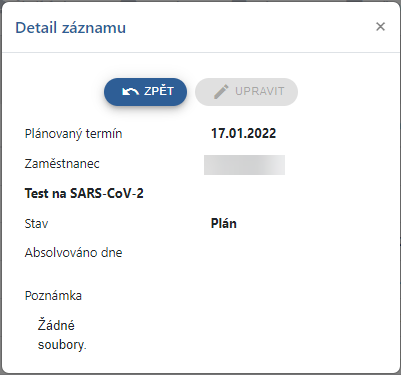Image resolution: width=401 pixels, height=375 pixels.
Task: Click the pencil icon in UPRAVIT
Action: 221,92
